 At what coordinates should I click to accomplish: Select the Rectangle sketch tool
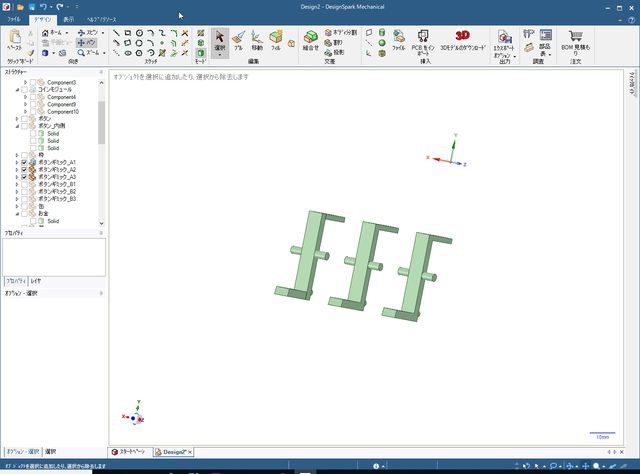128,33
